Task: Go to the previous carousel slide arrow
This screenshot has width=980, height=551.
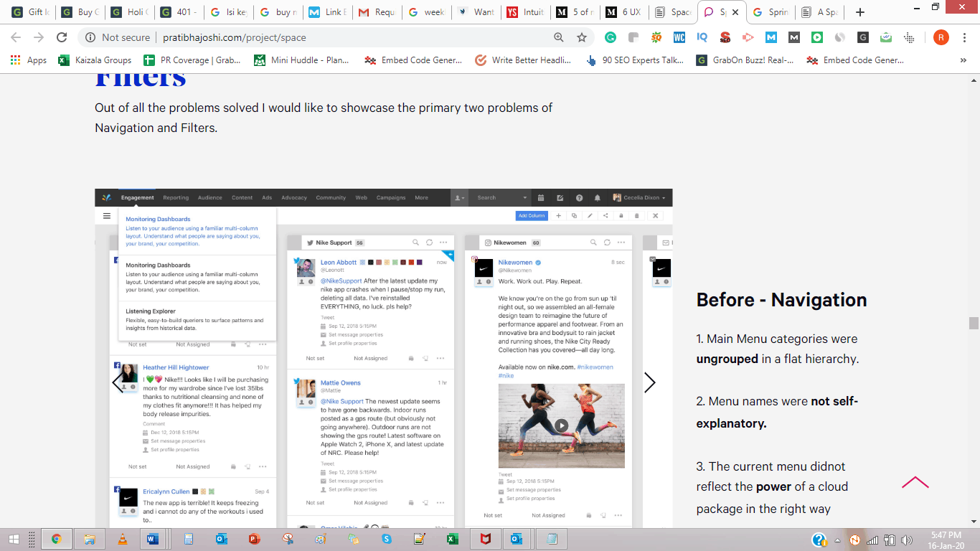Action: 118,382
